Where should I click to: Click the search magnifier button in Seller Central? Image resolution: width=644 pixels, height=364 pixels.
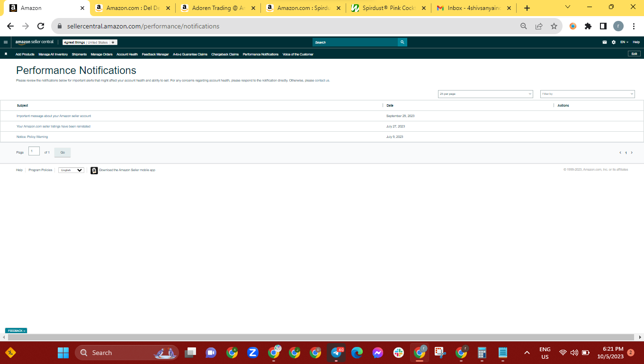(x=402, y=42)
